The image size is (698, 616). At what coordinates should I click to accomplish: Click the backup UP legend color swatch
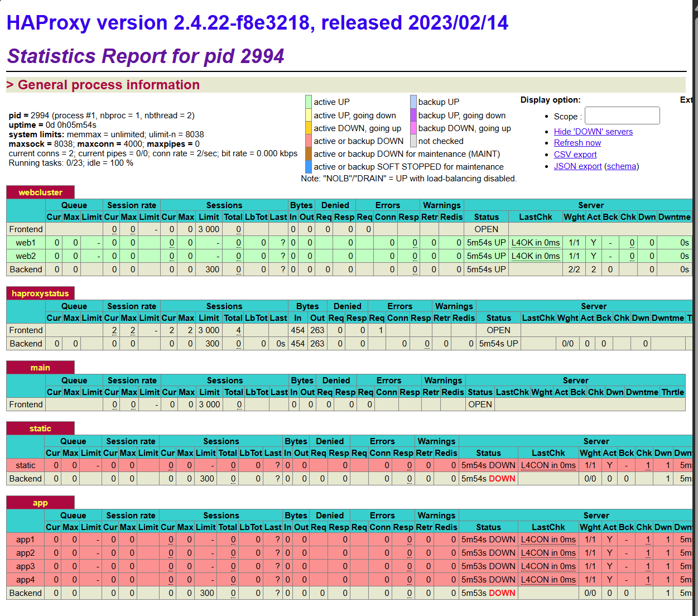[x=413, y=102]
